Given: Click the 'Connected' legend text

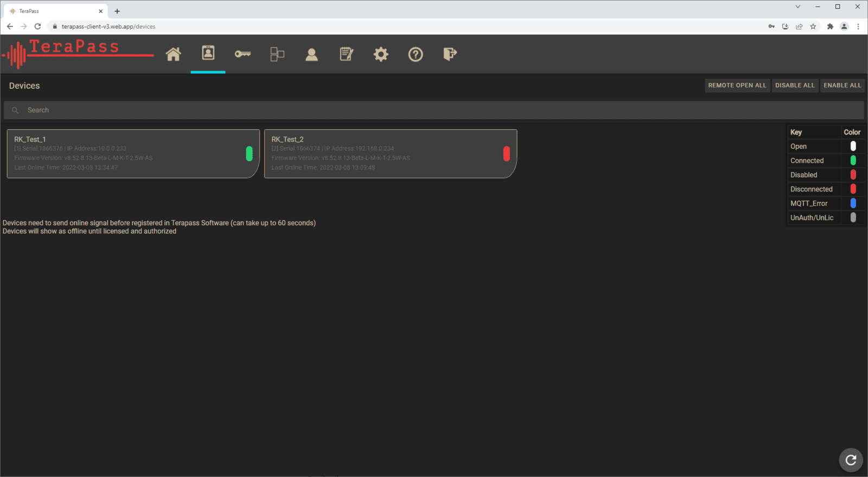Looking at the screenshot, I should pyautogui.click(x=807, y=161).
